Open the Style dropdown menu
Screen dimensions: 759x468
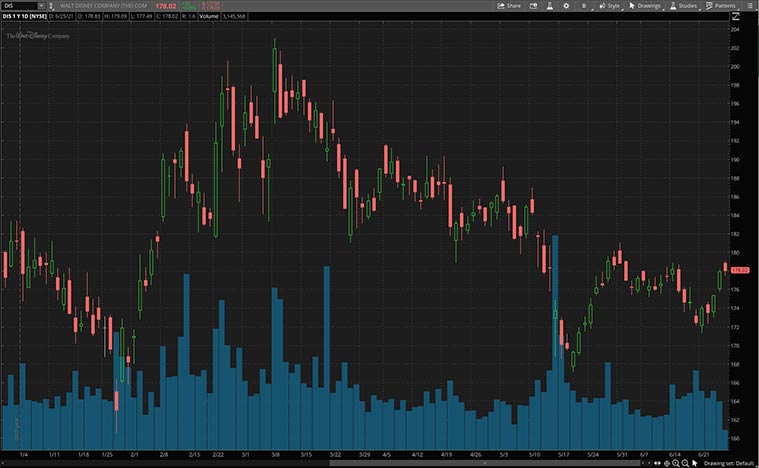(610, 5)
